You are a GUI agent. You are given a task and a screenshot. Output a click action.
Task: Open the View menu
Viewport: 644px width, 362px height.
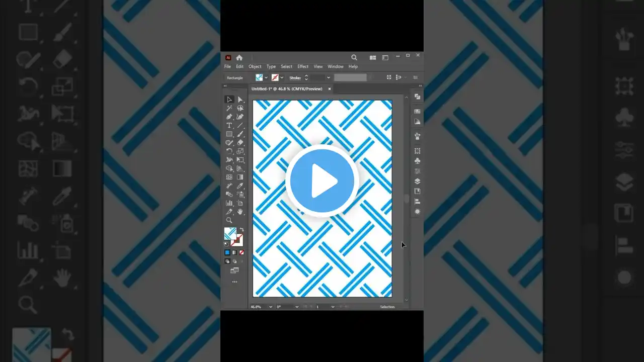click(318, 66)
